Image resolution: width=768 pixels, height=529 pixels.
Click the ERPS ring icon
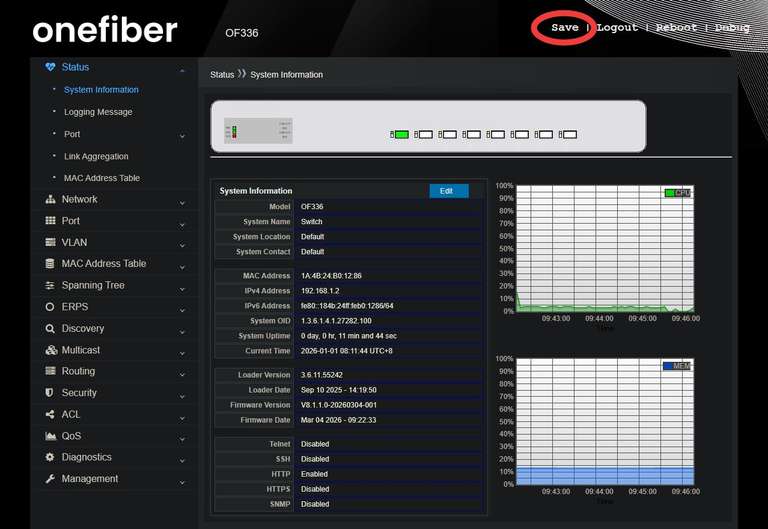click(x=50, y=307)
